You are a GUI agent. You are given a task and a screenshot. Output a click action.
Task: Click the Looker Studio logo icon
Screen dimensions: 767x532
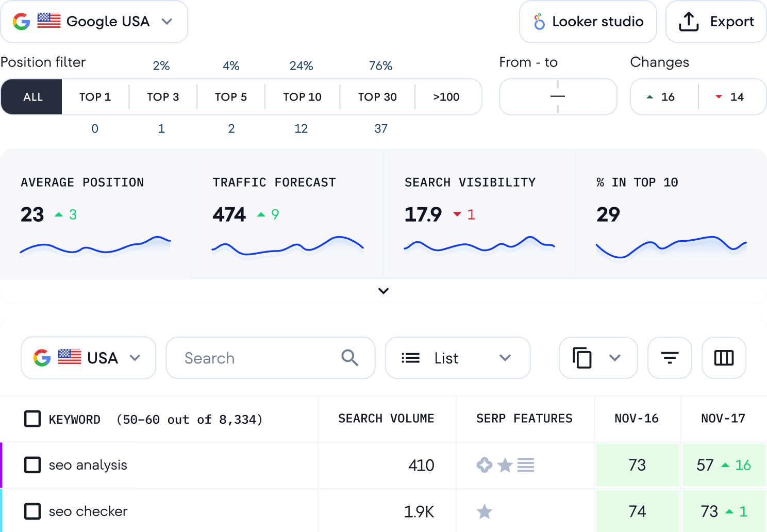coord(539,22)
